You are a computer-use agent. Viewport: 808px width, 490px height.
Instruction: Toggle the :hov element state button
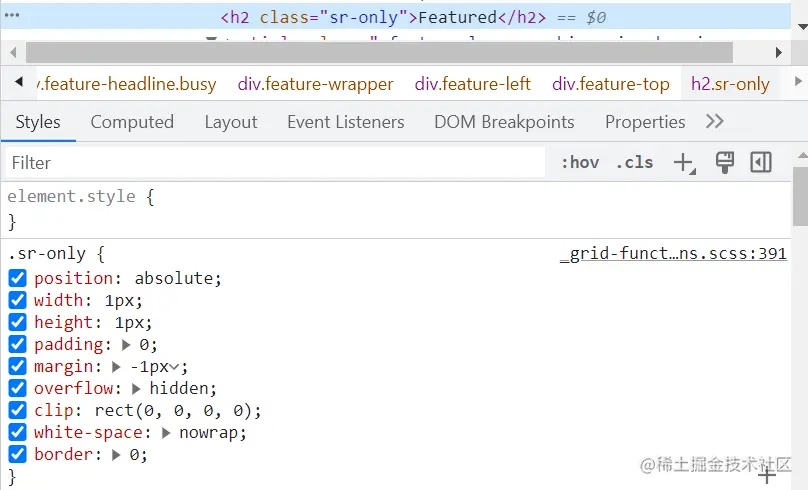pos(580,163)
